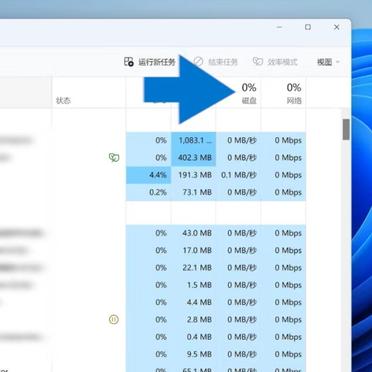The width and height of the screenshot is (372, 372).
Task: Click the green leaf efficiency mode status icon
Action: pyautogui.click(x=114, y=157)
